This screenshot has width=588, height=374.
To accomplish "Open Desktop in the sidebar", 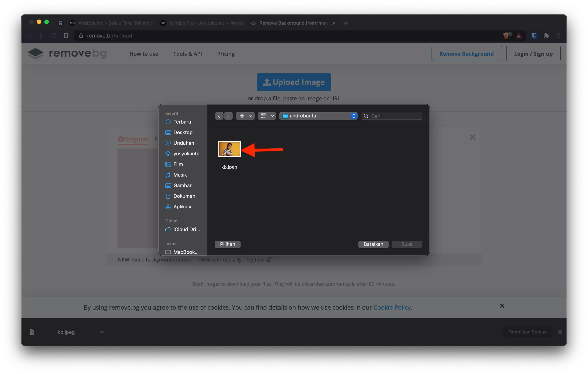I will (183, 132).
